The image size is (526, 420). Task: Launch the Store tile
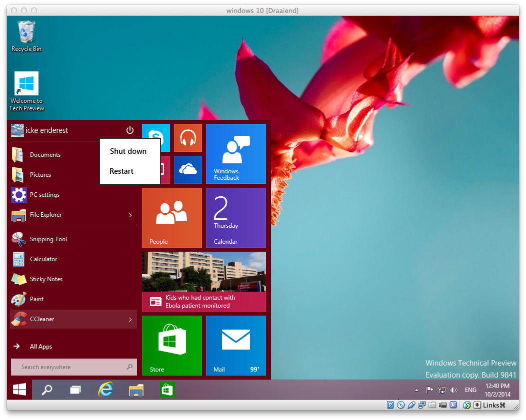pos(171,345)
